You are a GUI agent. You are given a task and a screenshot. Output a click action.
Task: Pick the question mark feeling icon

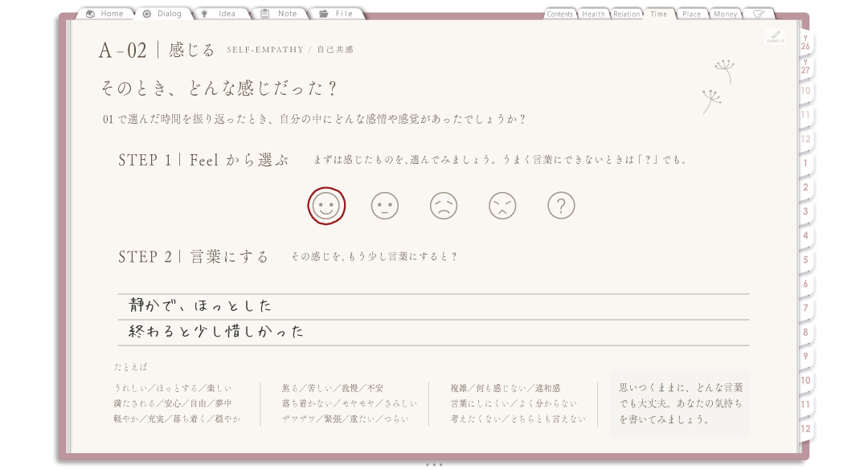coord(561,206)
